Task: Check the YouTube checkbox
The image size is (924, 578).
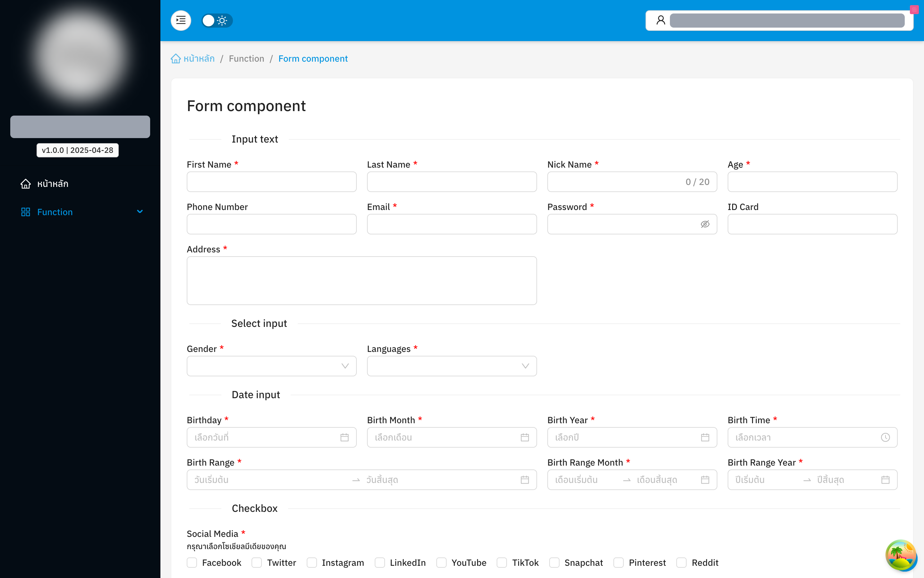Action: (441, 562)
